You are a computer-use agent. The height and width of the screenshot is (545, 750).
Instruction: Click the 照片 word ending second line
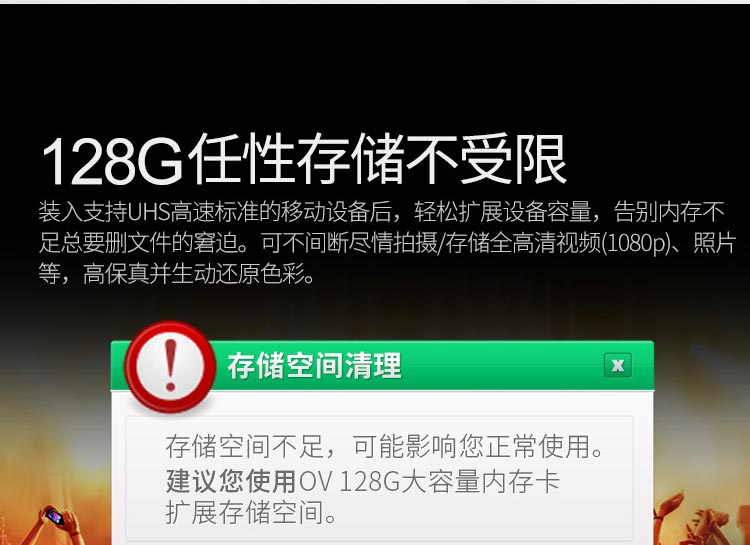click(x=714, y=244)
